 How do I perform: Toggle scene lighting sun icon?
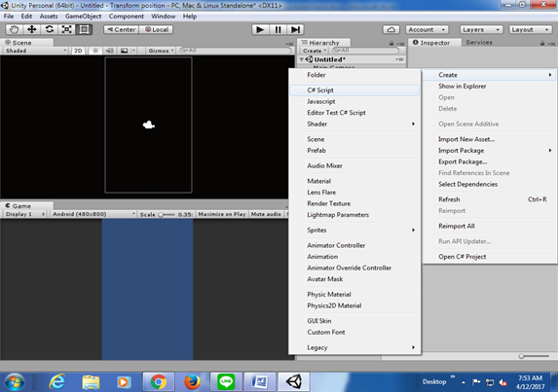pos(95,51)
